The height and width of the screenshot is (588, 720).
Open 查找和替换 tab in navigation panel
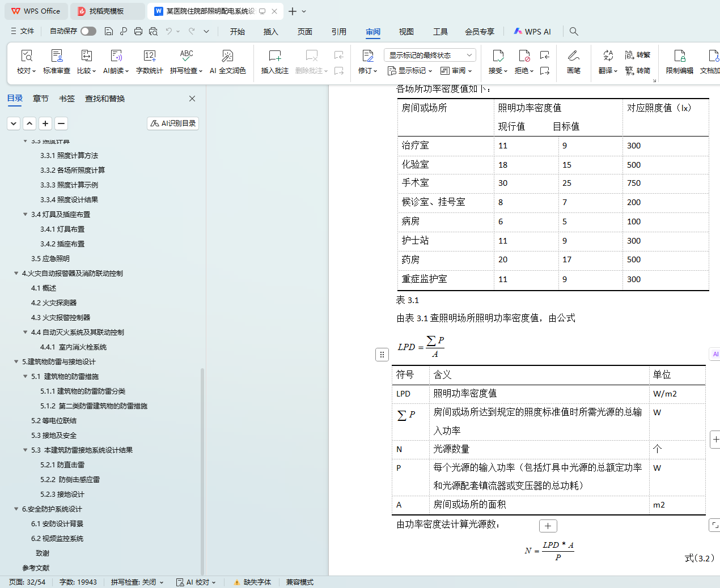[x=105, y=99]
